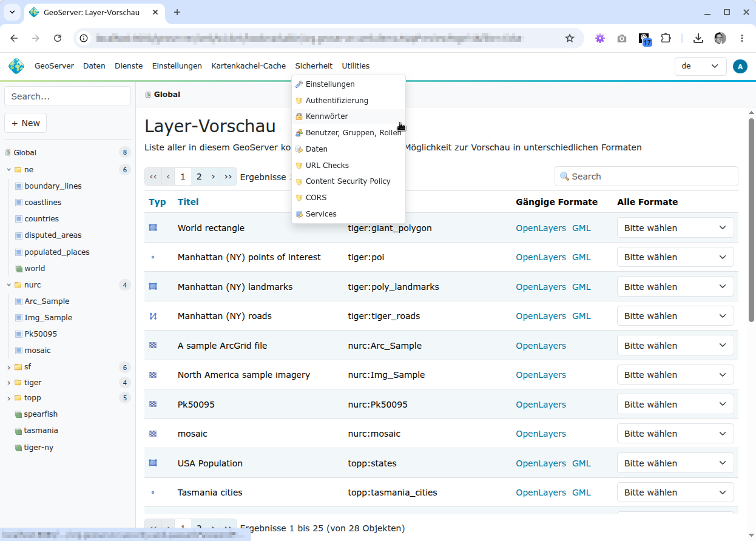Open the Utilities menu
Viewport: 756px width, 541px height.
coord(356,66)
